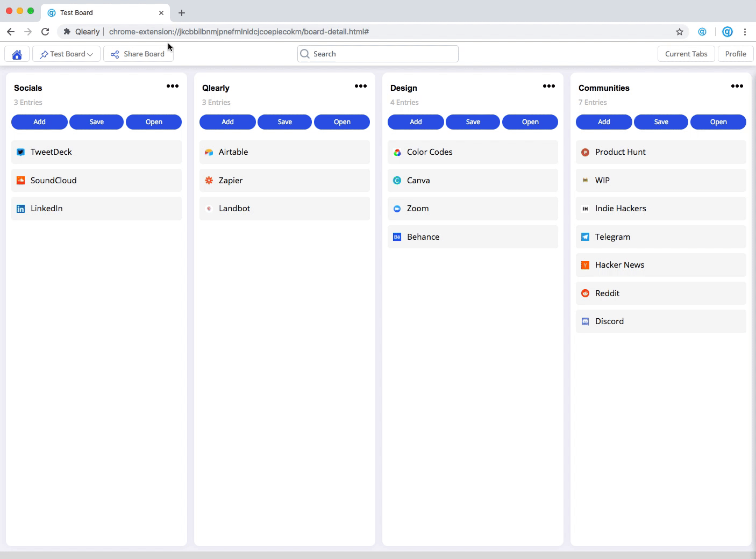
Task: Click Open in the Design column
Action: click(530, 122)
